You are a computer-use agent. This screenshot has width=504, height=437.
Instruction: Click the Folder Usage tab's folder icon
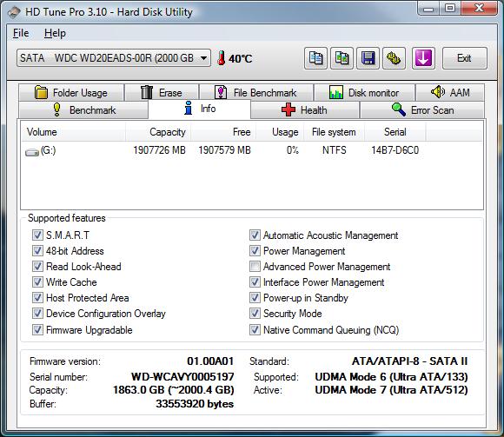click(x=41, y=93)
